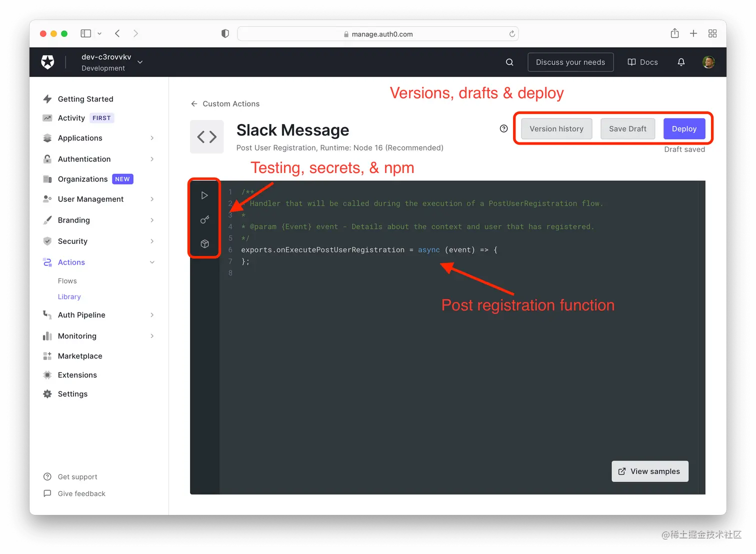Viewport: 756px width, 554px height.
Task: Open the profile avatar menu
Action: [x=708, y=62]
